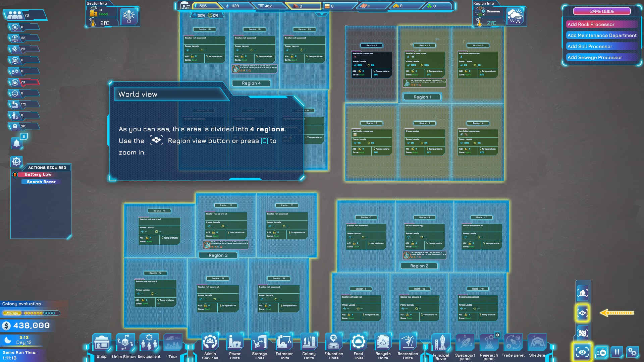The height and width of the screenshot is (362, 644).
Task: Toggle the view mode eye button
Action: click(x=582, y=352)
